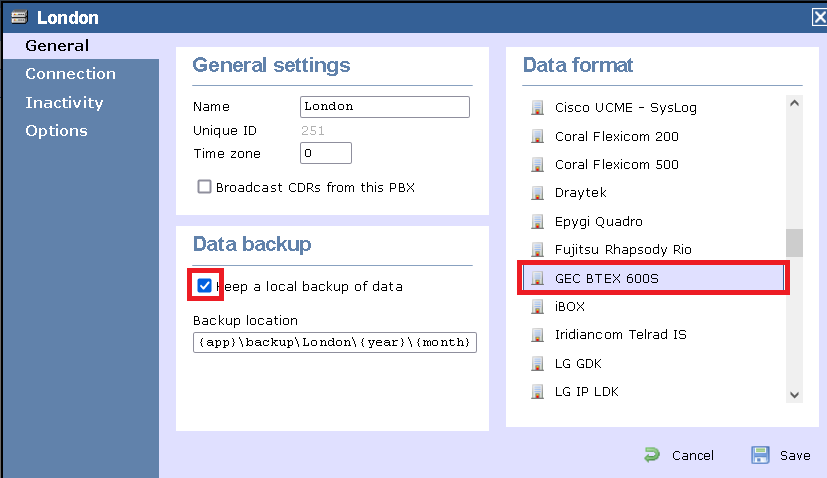Click the Fujitsu Rhapsody Rio format icon
Screen dimensions: 827x478
tap(537, 250)
